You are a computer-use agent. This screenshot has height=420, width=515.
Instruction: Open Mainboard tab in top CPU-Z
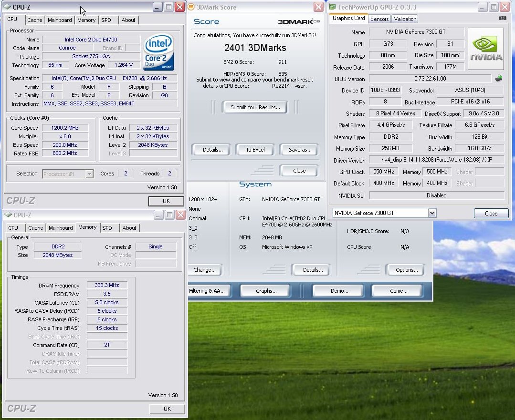click(x=60, y=20)
